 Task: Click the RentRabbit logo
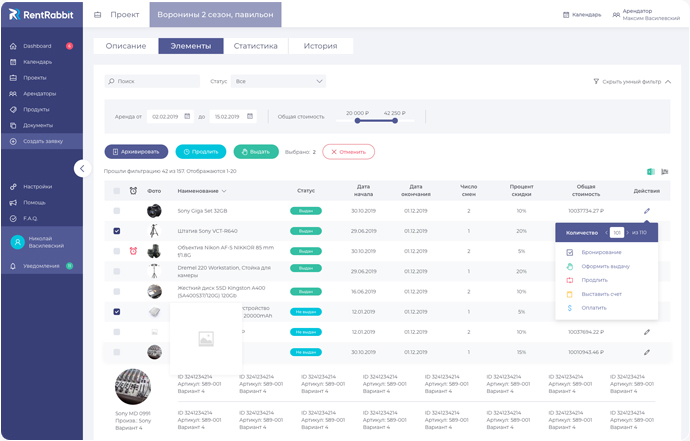(41, 15)
